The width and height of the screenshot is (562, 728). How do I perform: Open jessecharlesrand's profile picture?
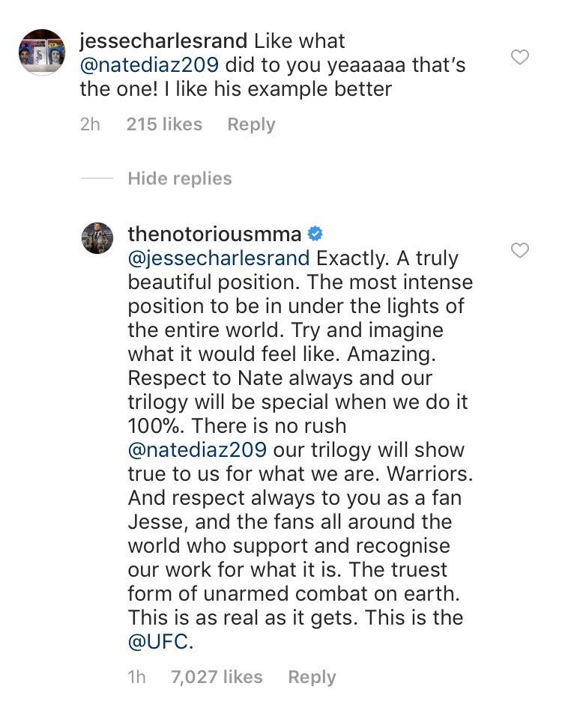[x=42, y=52]
